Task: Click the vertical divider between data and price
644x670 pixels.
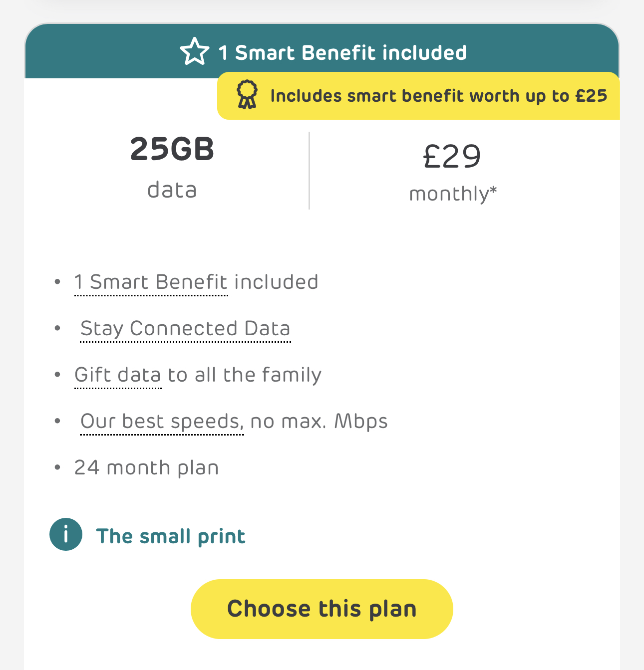Action: pyautogui.click(x=310, y=171)
